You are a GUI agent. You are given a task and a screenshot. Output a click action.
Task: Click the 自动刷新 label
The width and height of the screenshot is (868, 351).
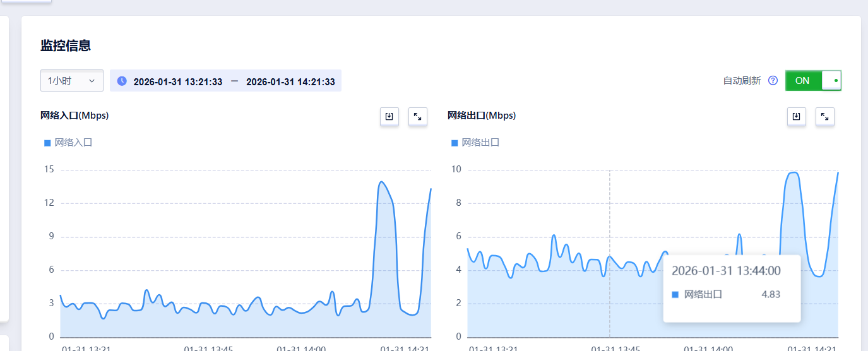742,81
